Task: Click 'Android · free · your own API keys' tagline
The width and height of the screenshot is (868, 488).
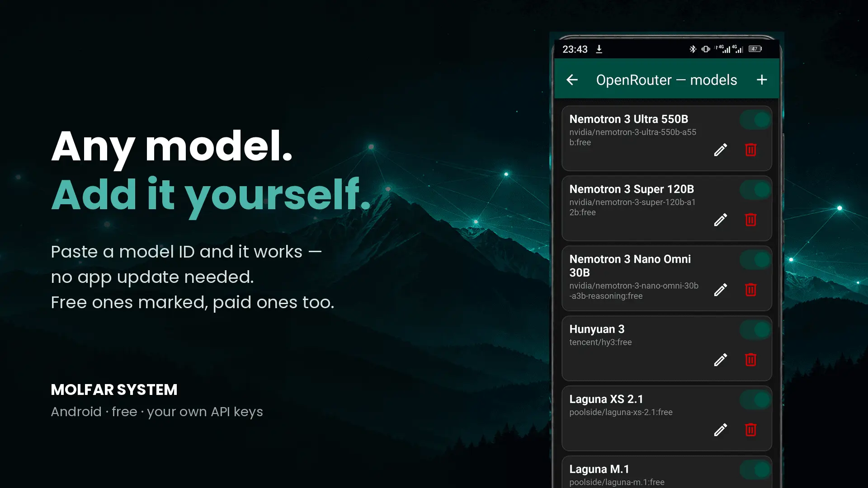Action: [x=157, y=412]
